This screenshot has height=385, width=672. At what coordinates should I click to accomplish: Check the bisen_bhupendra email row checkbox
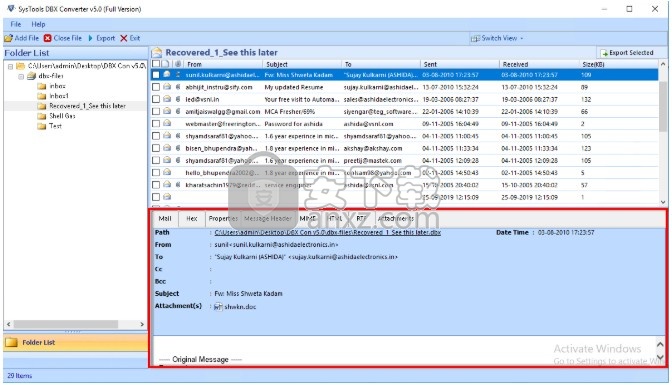point(156,148)
